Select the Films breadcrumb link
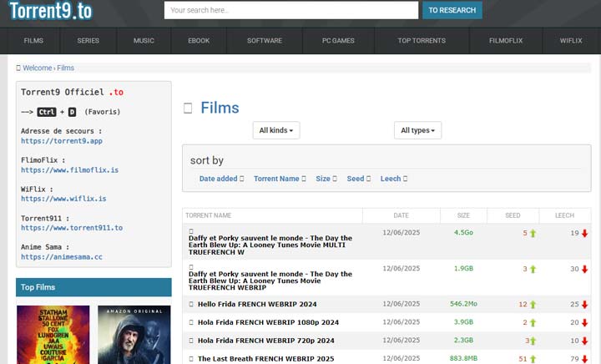This screenshot has height=364, width=601. click(66, 68)
